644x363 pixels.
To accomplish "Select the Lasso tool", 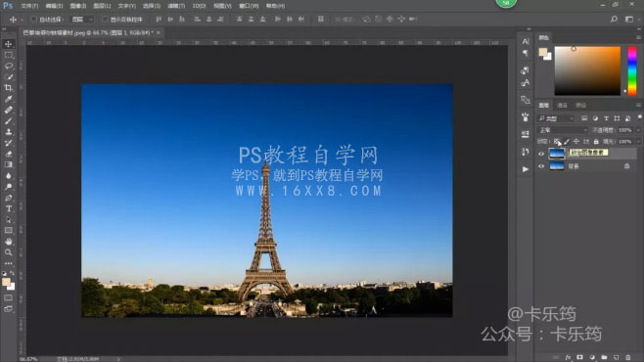I will 8,66.
